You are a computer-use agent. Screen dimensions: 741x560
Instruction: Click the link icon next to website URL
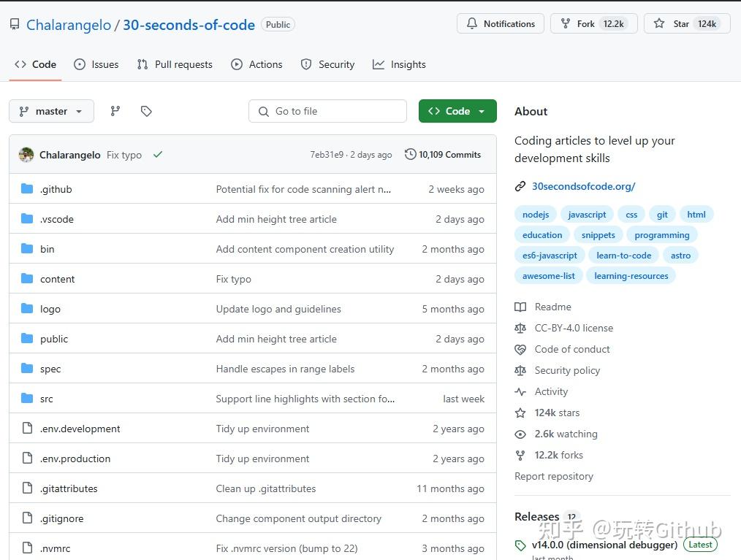(520, 186)
